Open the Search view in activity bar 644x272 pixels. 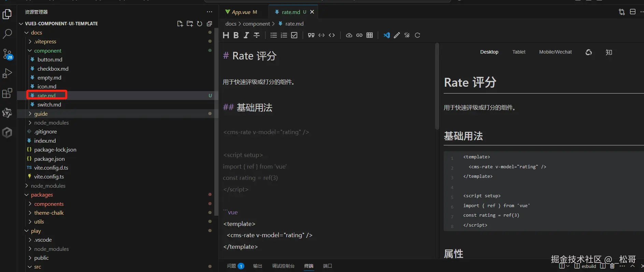coord(7,34)
